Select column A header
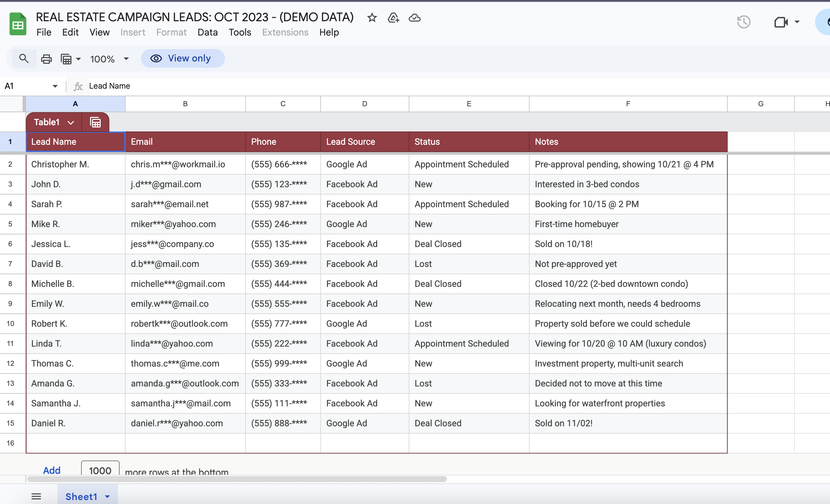Viewport: 830px width, 504px height. tap(75, 104)
